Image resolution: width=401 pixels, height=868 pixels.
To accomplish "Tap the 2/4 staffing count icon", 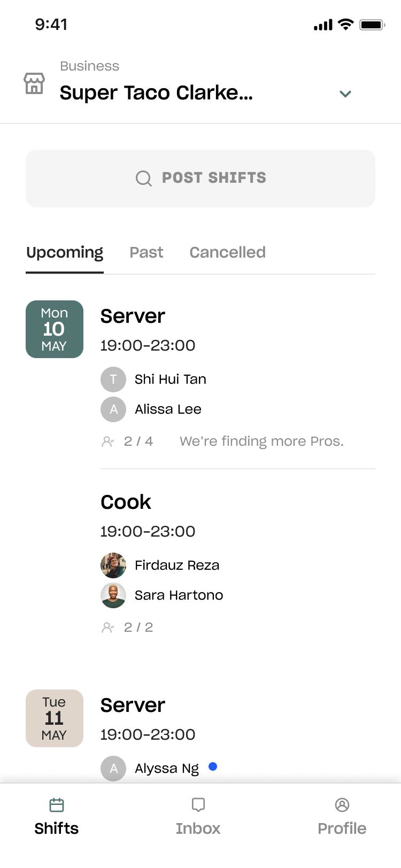I will 108,441.
